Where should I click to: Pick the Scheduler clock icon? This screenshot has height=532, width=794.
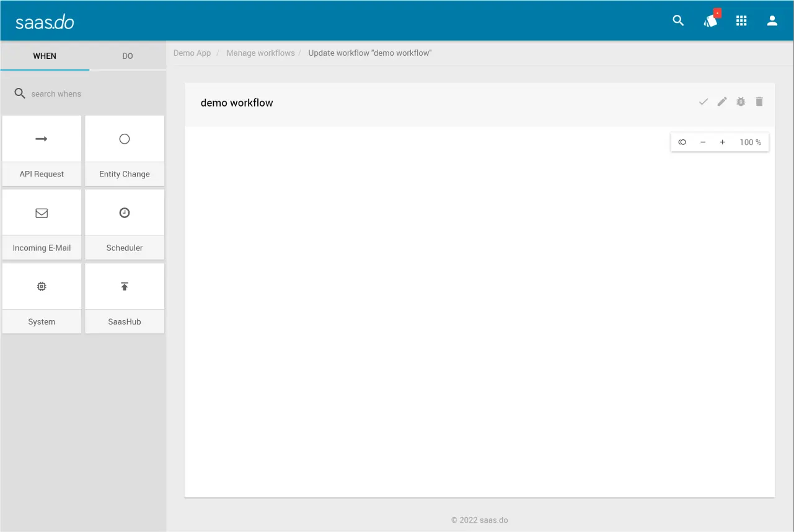coord(125,213)
